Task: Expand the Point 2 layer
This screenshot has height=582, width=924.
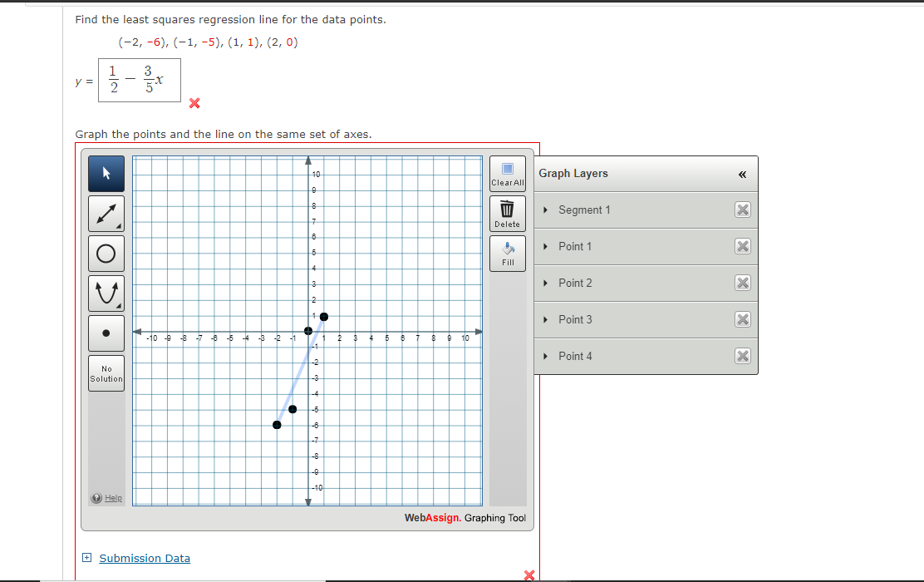Action: point(546,283)
